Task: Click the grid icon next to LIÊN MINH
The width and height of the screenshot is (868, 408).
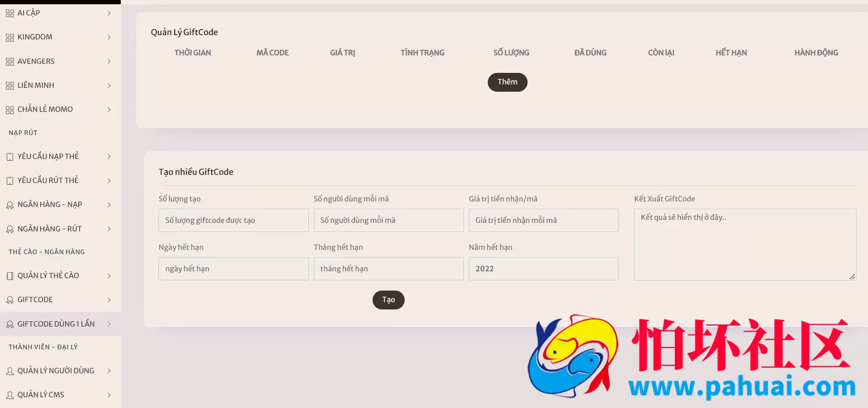Action: click(x=10, y=86)
